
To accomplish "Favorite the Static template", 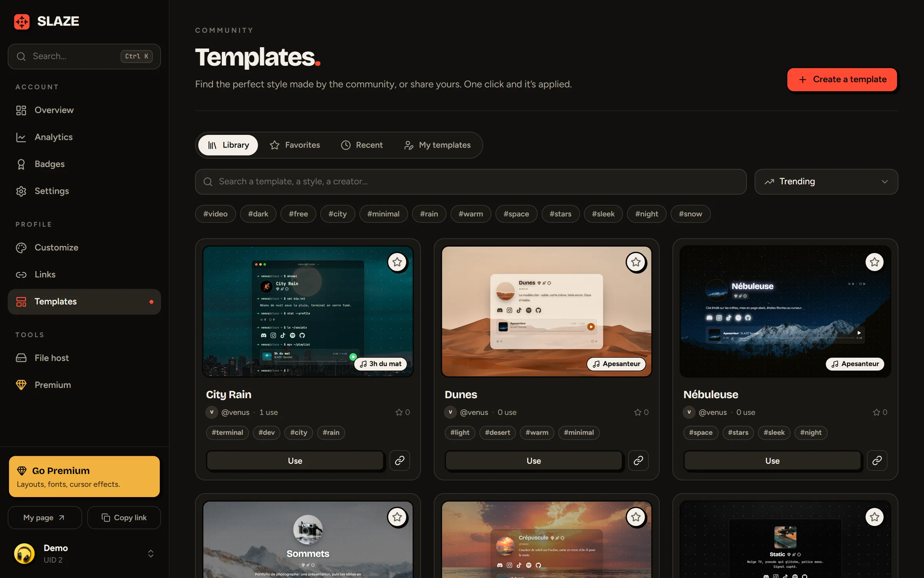I will pos(875,517).
